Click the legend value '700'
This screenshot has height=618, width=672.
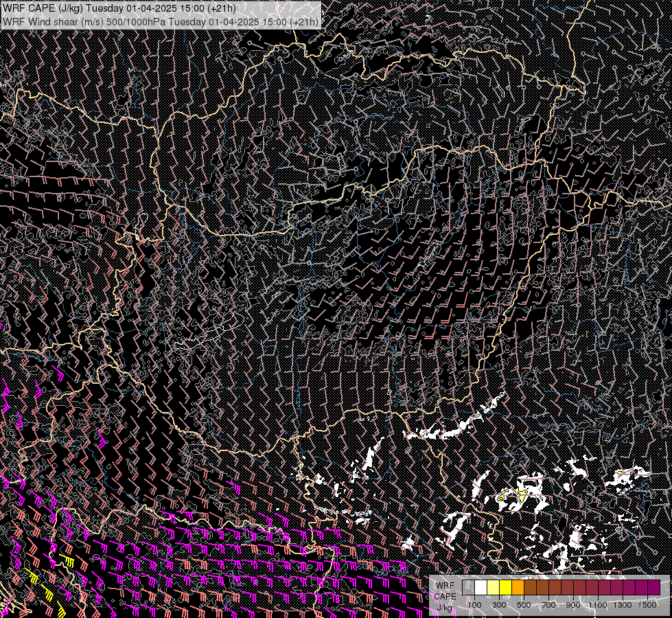[x=548, y=605]
